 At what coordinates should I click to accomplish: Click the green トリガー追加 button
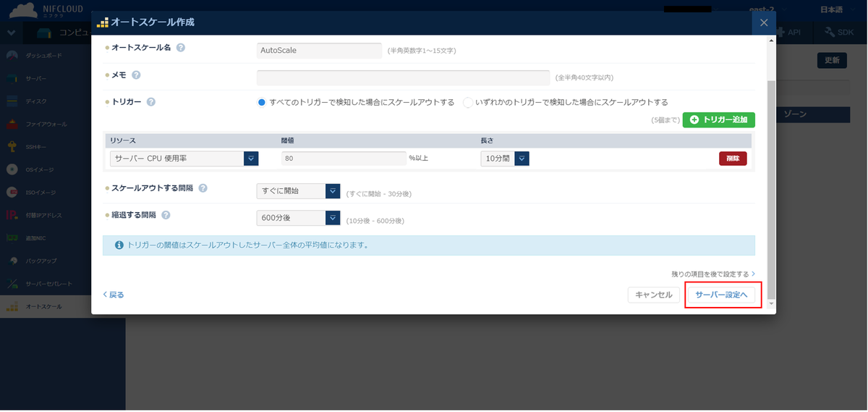pyautogui.click(x=718, y=119)
